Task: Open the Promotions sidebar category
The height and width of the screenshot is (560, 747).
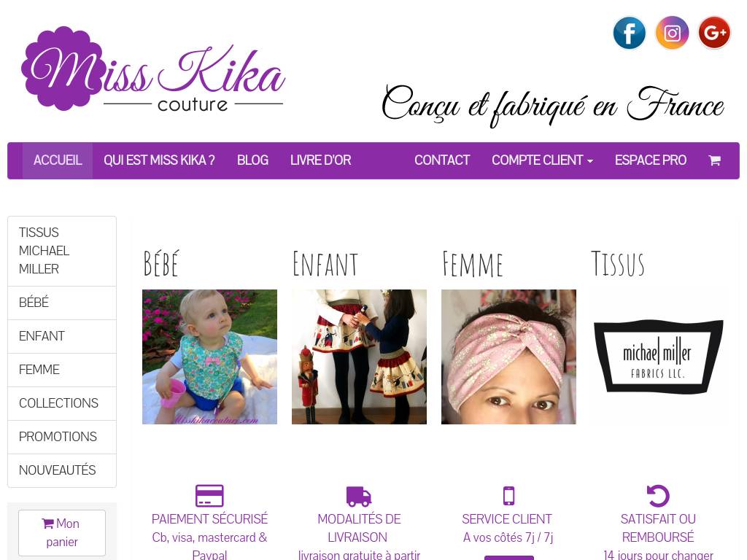Action: [62, 437]
